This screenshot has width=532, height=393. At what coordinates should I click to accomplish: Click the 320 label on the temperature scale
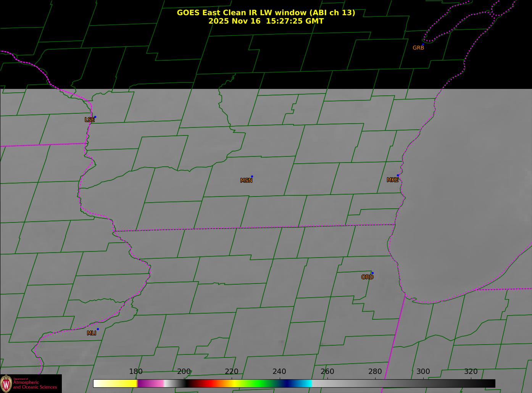click(471, 371)
